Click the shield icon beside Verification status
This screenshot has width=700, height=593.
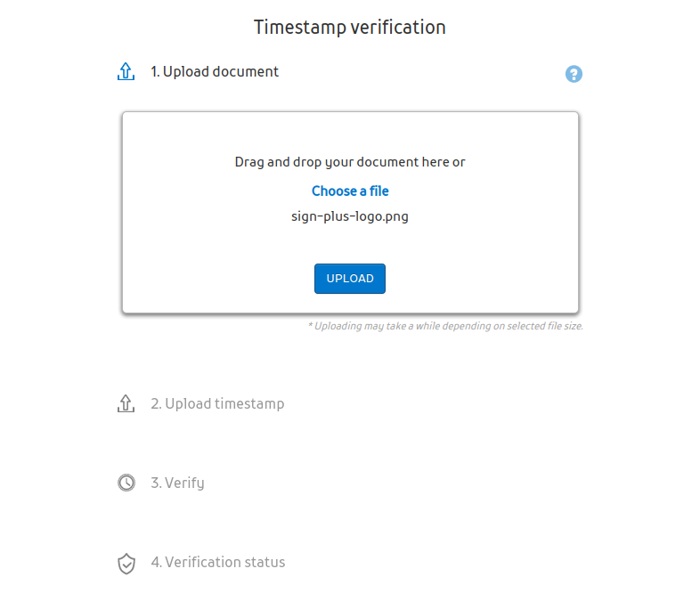click(x=126, y=563)
